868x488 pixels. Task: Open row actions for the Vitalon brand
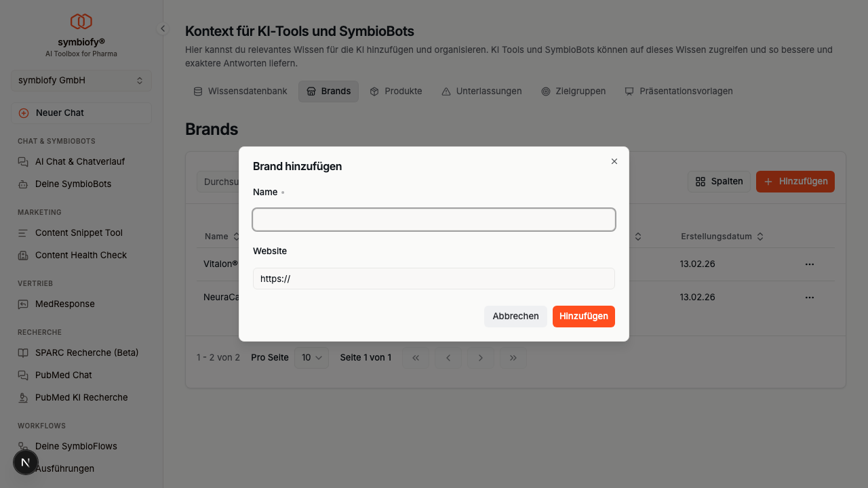809,264
